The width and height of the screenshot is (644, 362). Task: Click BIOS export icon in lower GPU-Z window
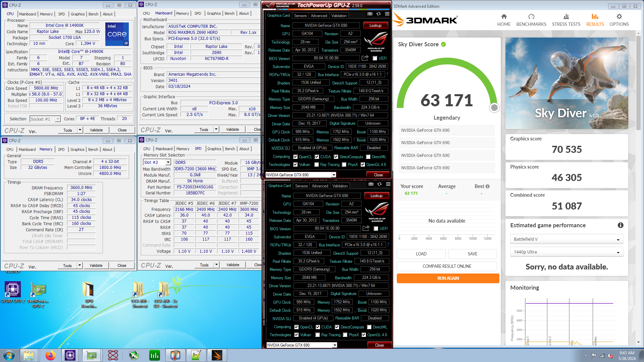point(366,228)
